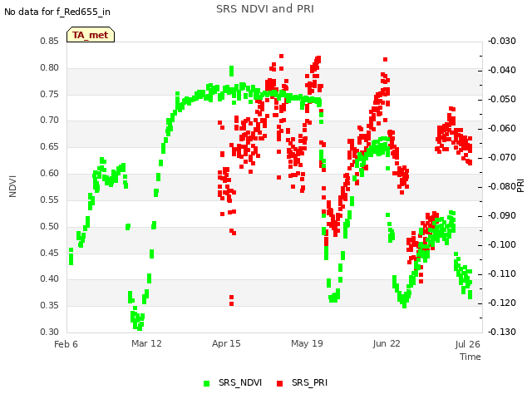This screenshot has height=399, width=532.
Task: Click the 0.60 NDVI axis value
Action: click(x=50, y=174)
